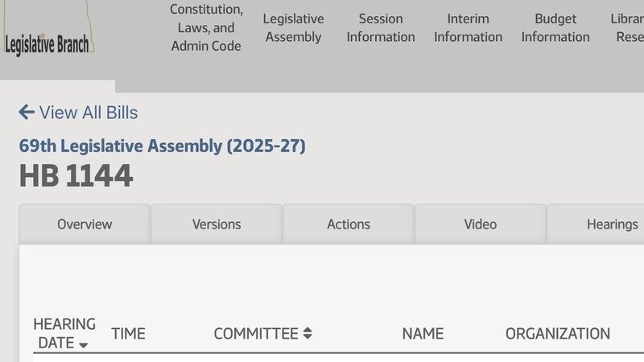The width and height of the screenshot is (644, 362).
Task: Select the Versions tab
Action: point(217,224)
